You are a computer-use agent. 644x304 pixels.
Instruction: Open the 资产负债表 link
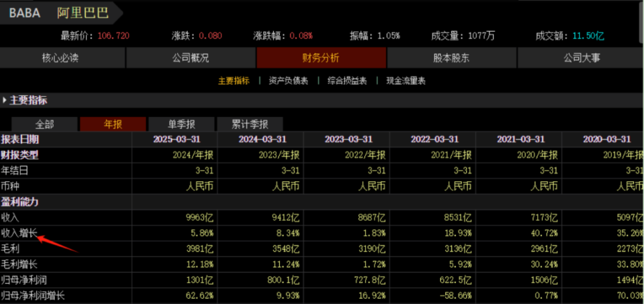pyautogui.click(x=288, y=81)
